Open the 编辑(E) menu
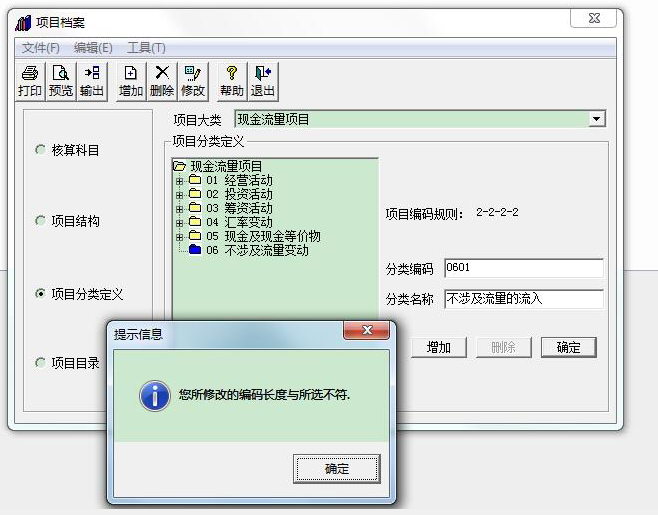Viewport: 658px width, 515px height. (x=93, y=48)
